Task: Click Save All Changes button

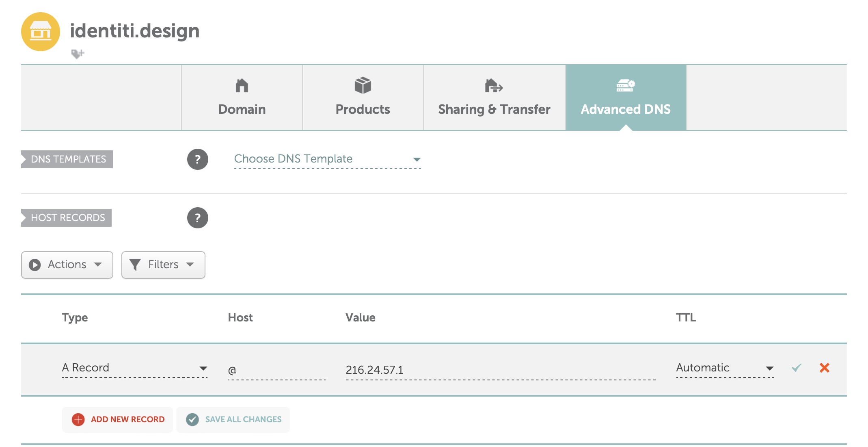Action: click(233, 419)
